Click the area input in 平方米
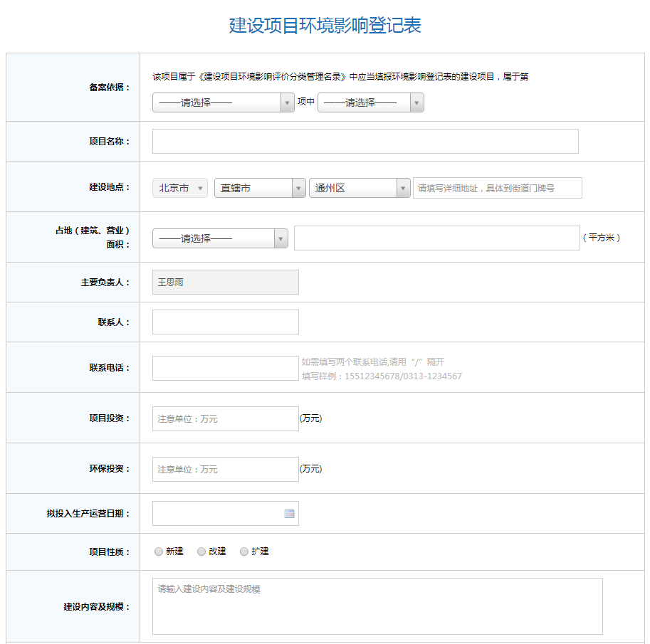650x644 pixels. tap(437, 238)
